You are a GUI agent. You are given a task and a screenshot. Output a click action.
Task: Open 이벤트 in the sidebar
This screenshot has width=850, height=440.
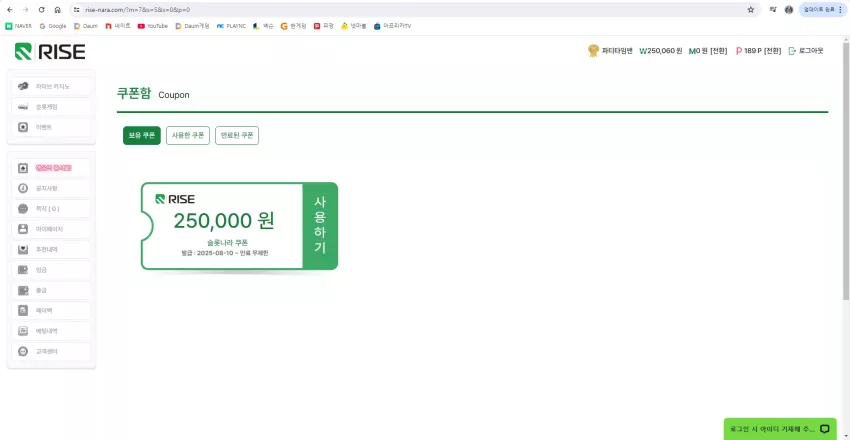point(51,127)
